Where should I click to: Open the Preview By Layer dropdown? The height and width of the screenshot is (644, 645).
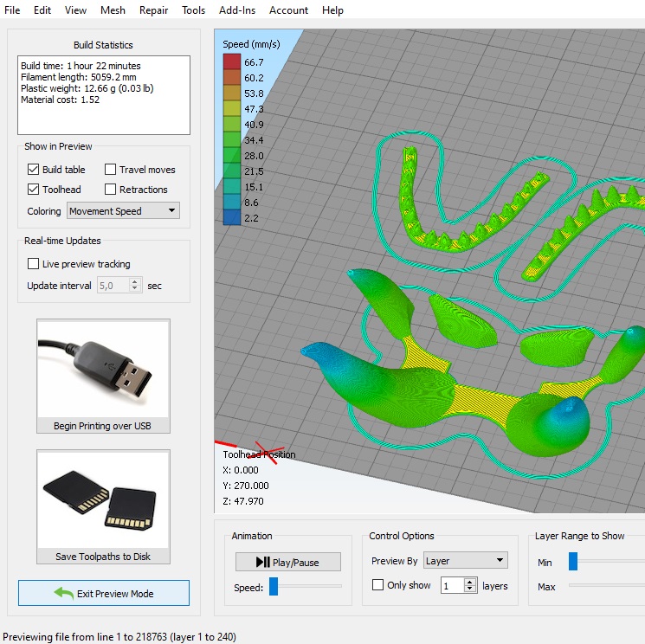[x=465, y=561]
